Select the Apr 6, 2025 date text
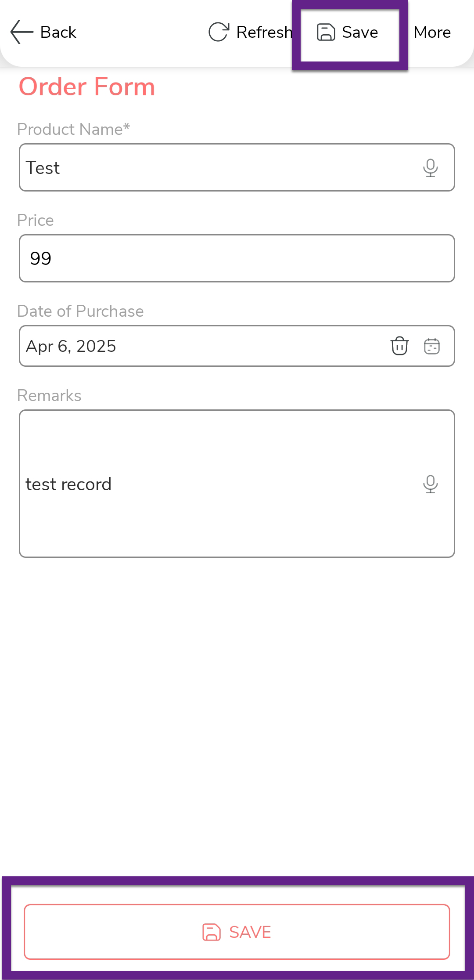The width and height of the screenshot is (474, 980). [x=71, y=346]
